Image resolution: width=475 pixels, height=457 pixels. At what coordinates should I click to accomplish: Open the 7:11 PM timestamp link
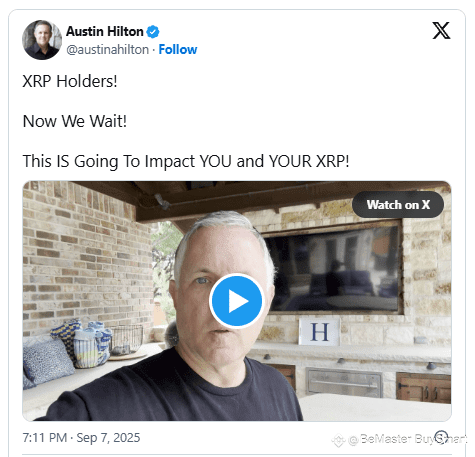click(45, 437)
